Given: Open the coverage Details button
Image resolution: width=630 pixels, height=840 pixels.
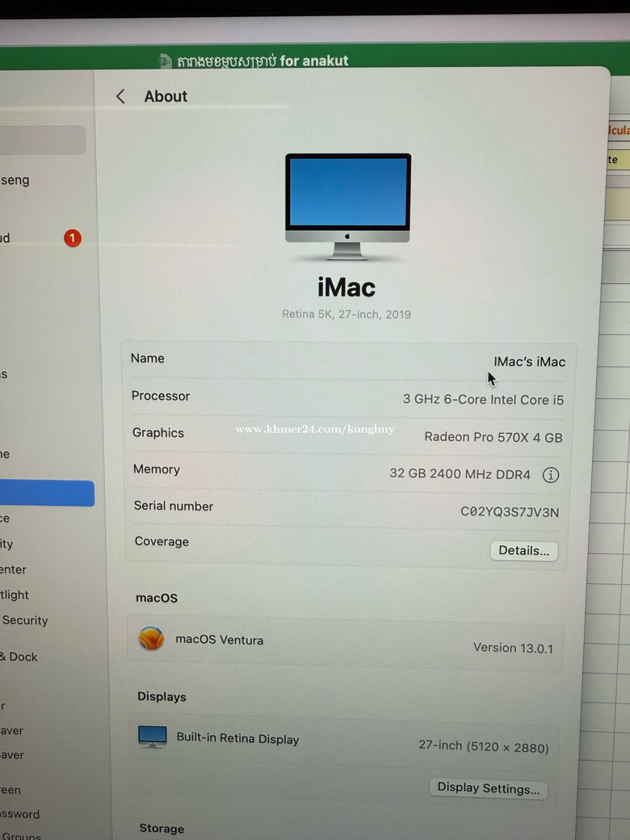Looking at the screenshot, I should (524, 551).
